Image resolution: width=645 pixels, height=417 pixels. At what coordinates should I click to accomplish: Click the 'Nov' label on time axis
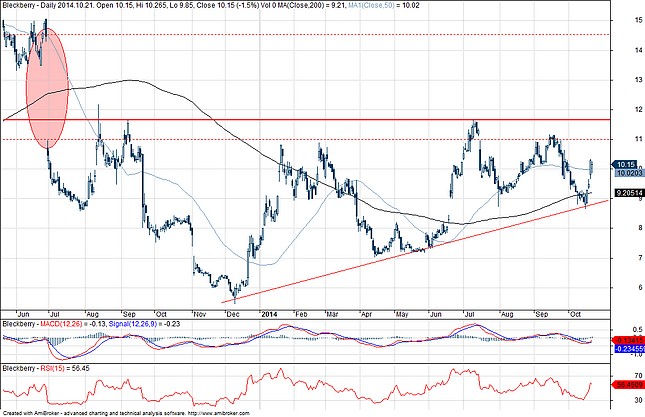(200, 315)
